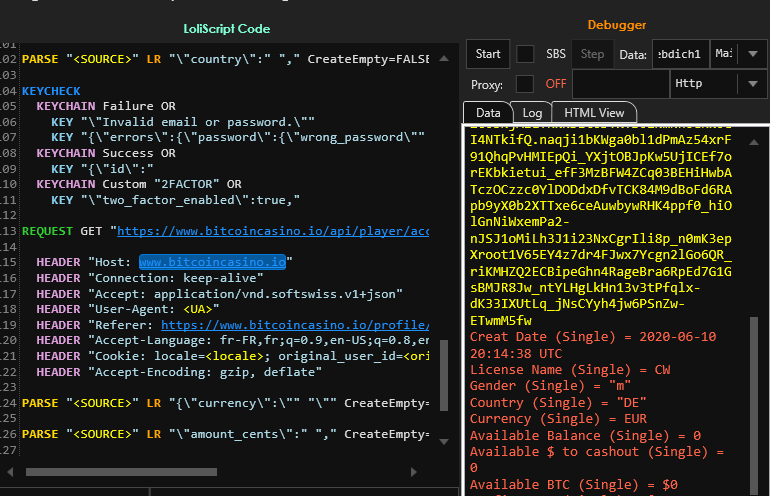770x496 pixels.
Task: Click the HEADER User-Agent line
Action: (128, 309)
